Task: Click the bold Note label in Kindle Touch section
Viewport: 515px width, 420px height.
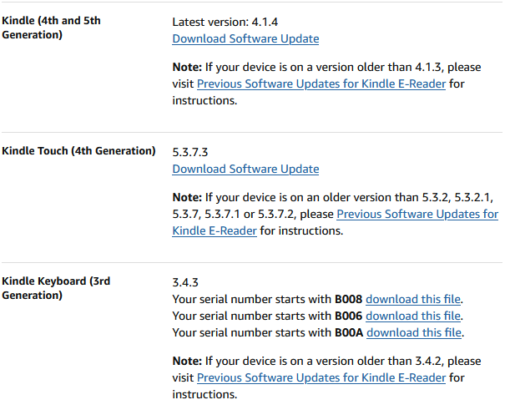Action: [187, 197]
